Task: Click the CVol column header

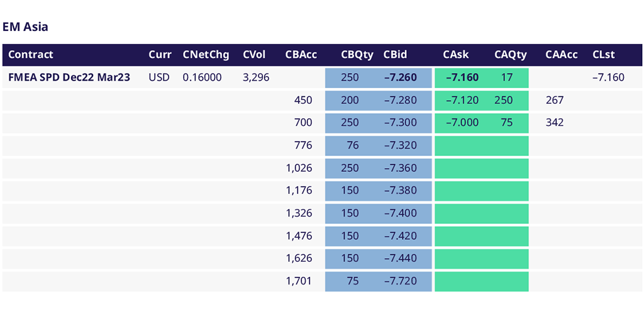Action: click(x=254, y=55)
